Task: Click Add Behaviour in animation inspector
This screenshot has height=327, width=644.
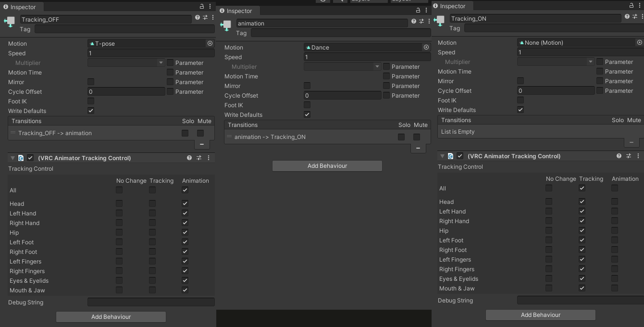Action: 327,165
